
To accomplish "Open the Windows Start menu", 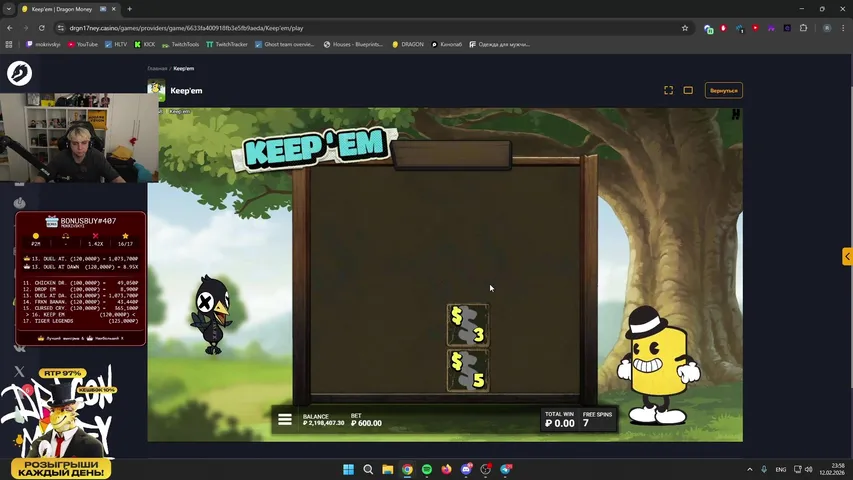I will click(x=349, y=469).
